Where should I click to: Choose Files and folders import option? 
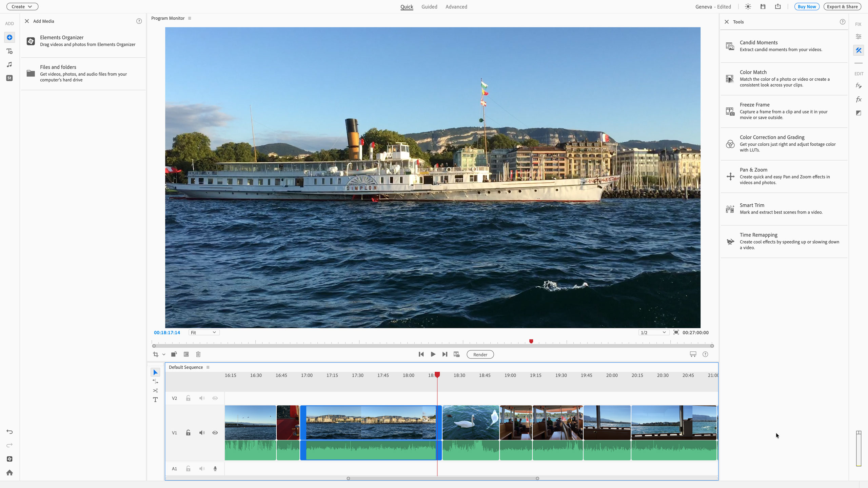tap(83, 74)
